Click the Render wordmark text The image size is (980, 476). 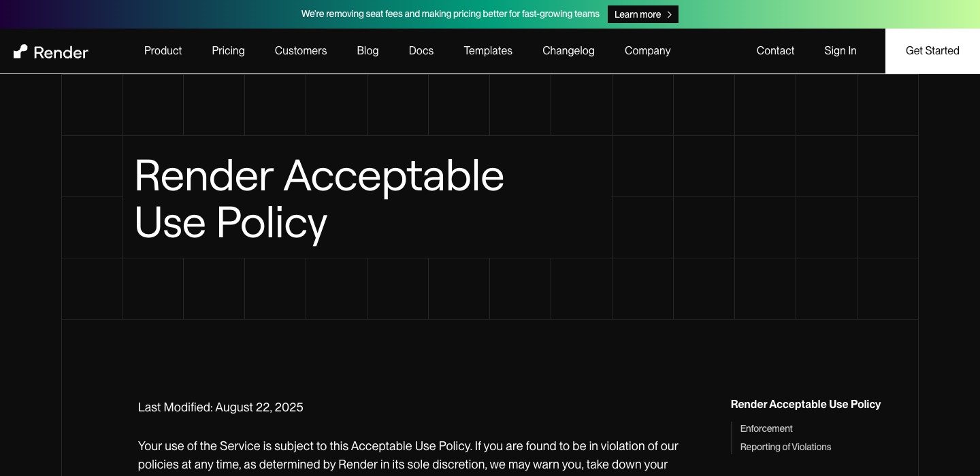pos(61,52)
